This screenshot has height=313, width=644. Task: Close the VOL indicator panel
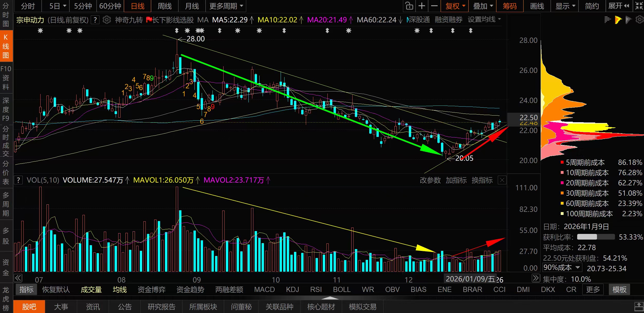pos(502,180)
